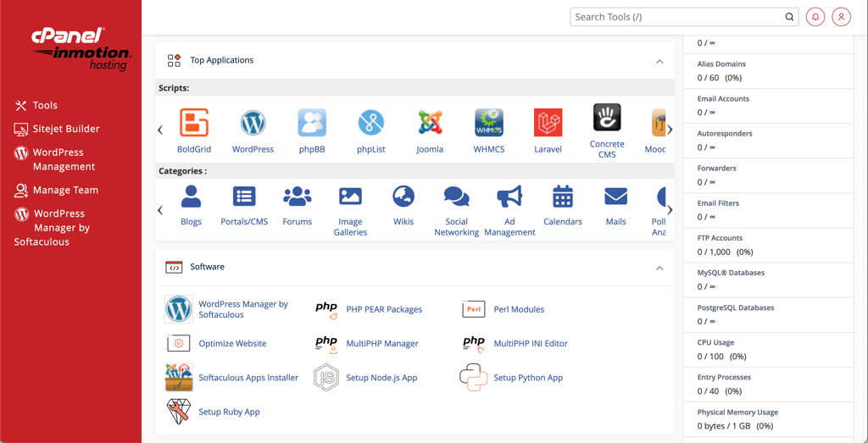
Task: Open Sitejet Builder in the sidebar
Action: [57, 129]
